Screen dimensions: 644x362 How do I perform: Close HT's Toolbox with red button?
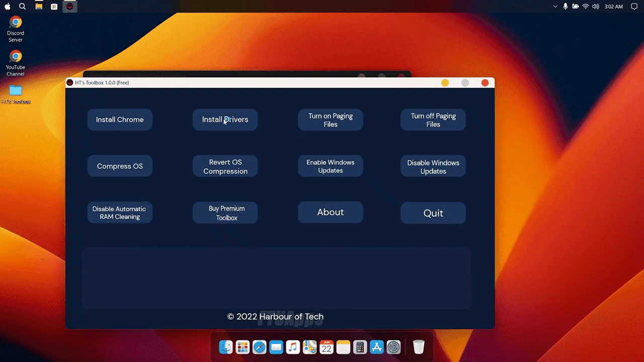pos(485,82)
